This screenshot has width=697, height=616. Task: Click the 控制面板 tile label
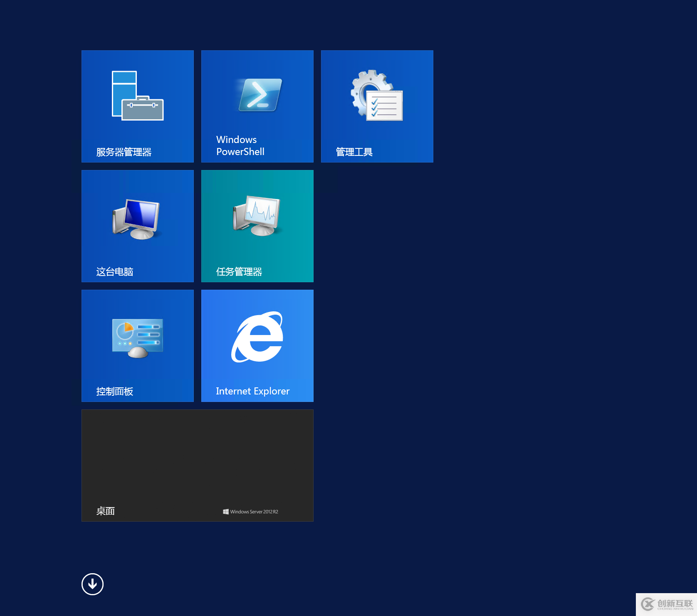115,392
